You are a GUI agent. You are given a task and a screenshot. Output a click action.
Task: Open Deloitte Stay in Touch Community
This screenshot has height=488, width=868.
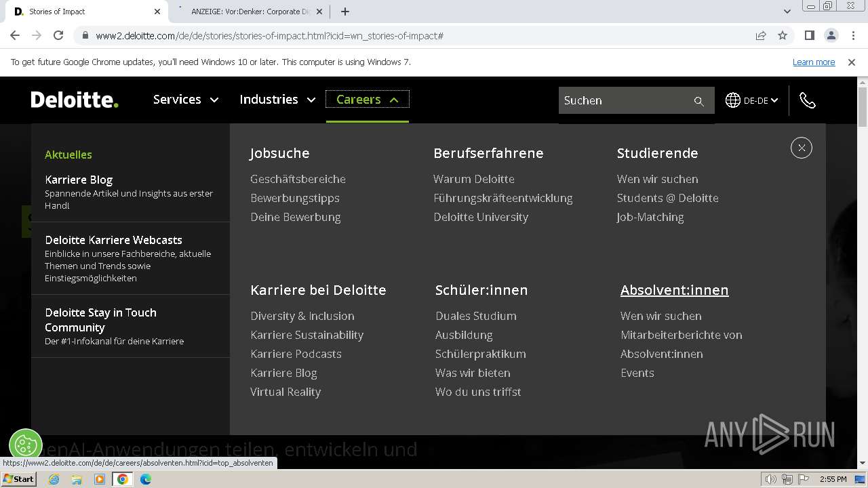pyautogui.click(x=130, y=326)
